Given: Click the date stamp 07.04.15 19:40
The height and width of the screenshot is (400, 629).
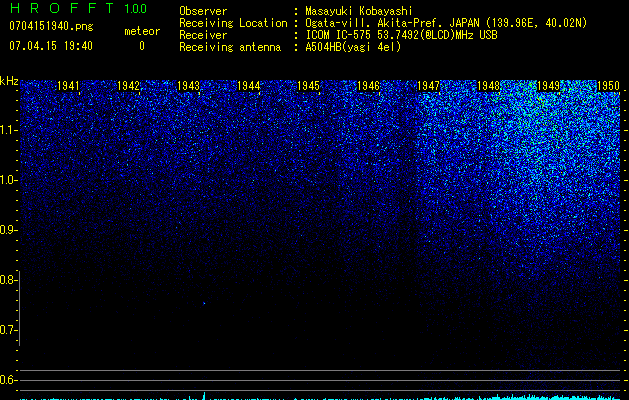Looking at the screenshot, I should [51, 46].
